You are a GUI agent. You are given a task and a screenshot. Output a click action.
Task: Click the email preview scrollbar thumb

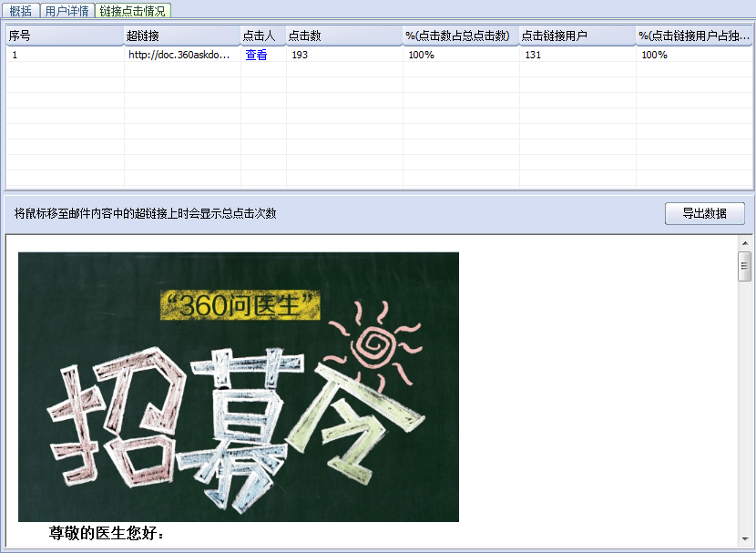tap(744, 266)
